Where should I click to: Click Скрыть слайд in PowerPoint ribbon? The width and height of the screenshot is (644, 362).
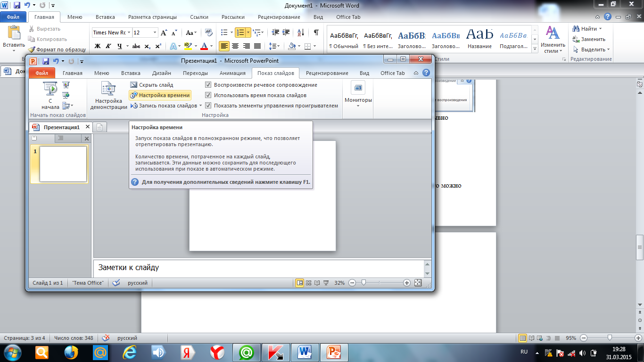click(x=152, y=85)
